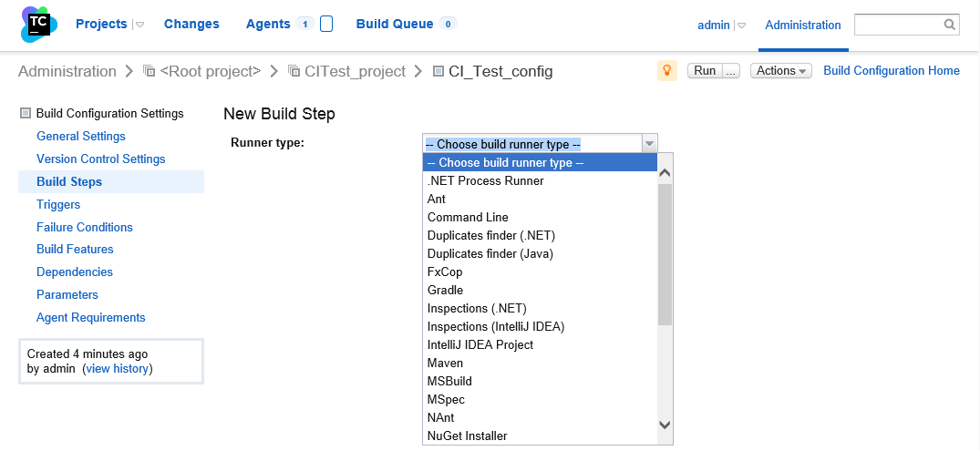Click the search magnifier icon

(950, 25)
